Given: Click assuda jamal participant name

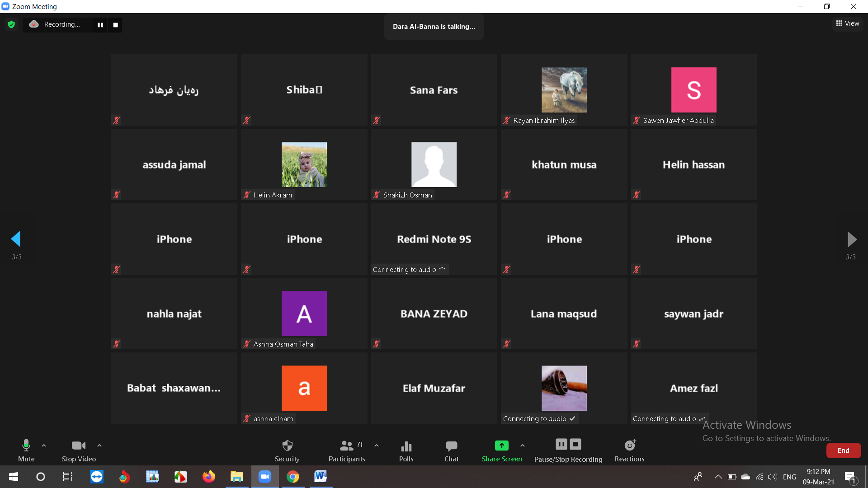Looking at the screenshot, I should (174, 165).
